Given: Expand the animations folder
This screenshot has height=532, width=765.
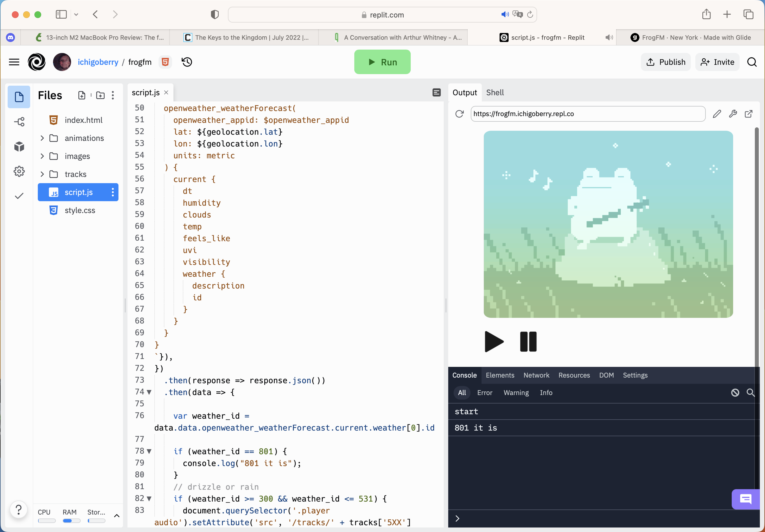Looking at the screenshot, I should click(42, 138).
